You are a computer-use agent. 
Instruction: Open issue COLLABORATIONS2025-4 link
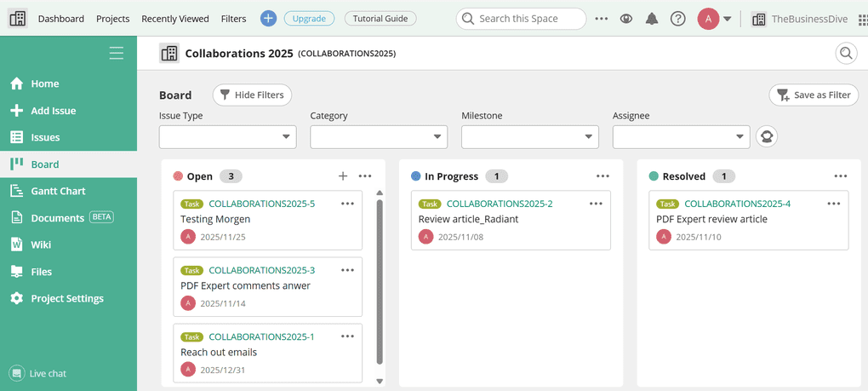pyautogui.click(x=737, y=204)
